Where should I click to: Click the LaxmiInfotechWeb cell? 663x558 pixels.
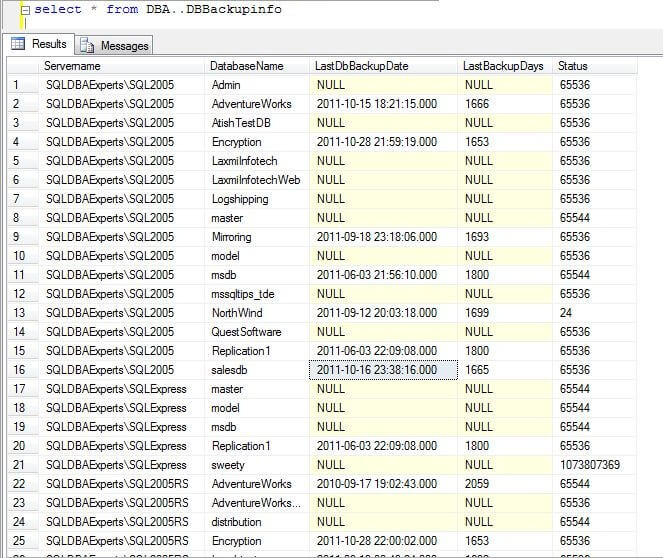point(257,180)
